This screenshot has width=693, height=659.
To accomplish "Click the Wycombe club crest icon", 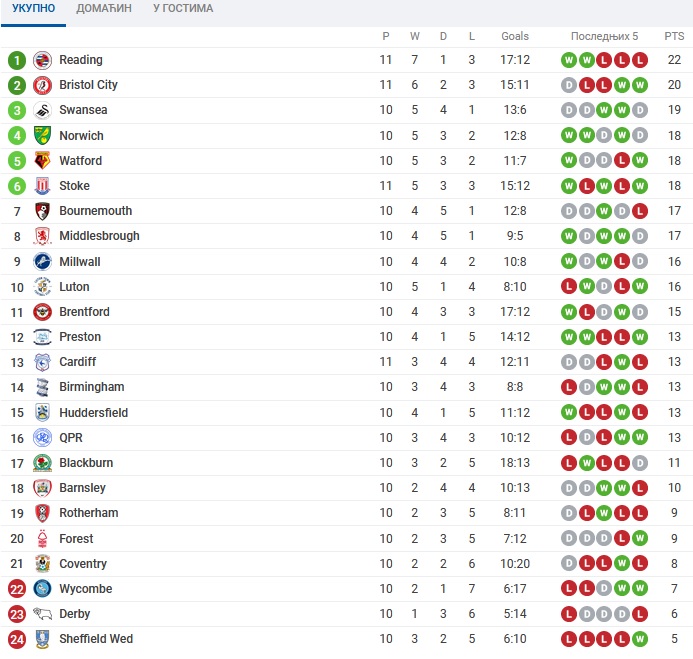I will 42,589.
